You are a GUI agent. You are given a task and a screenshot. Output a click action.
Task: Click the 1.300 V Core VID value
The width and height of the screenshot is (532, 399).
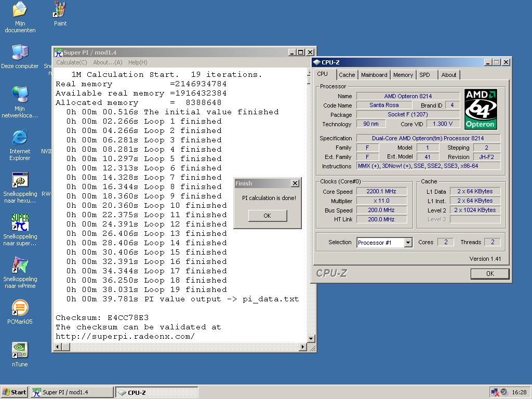click(x=443, y=124)
